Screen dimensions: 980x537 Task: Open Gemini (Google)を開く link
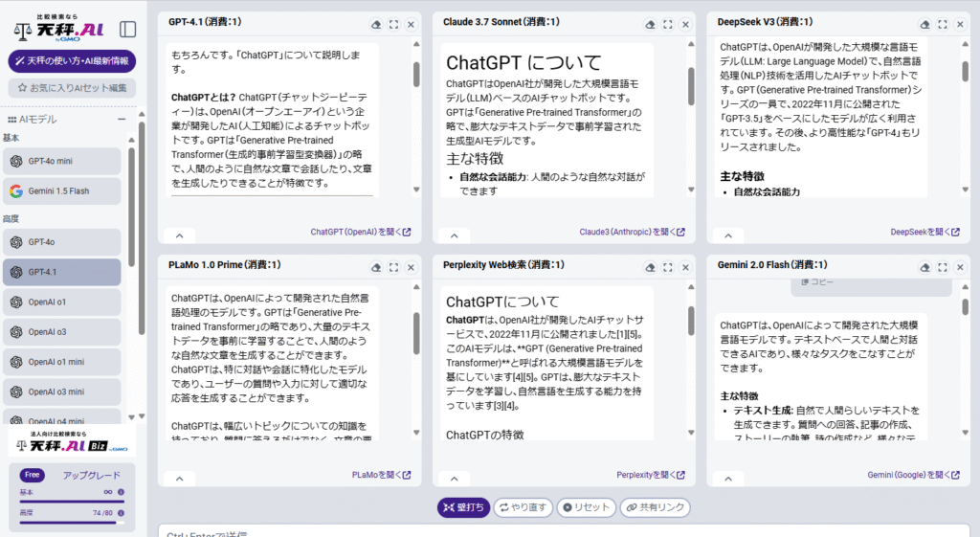913,475
